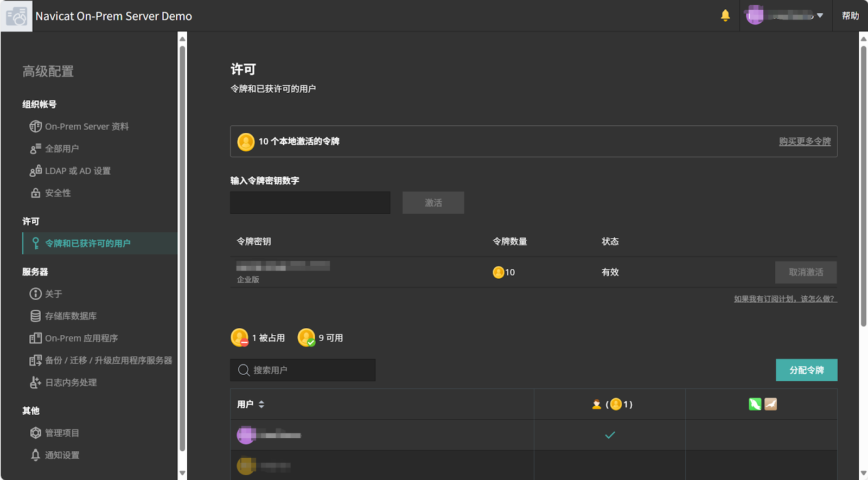Click the green Navicat app icon in table header
Screen dimensions: 868x480
(x=755, y=404)
